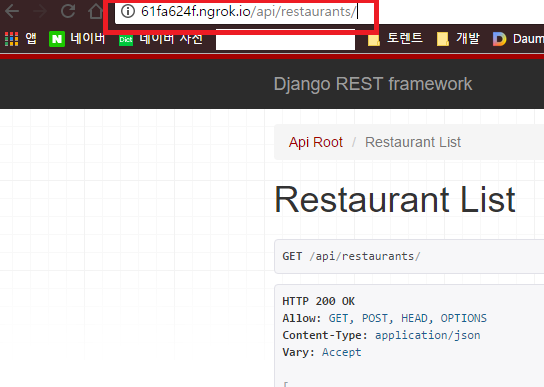Viewport: 544px width, 387px height.
Task: Select the Vary: Accept header line
Action: click(x=322, y=352)
